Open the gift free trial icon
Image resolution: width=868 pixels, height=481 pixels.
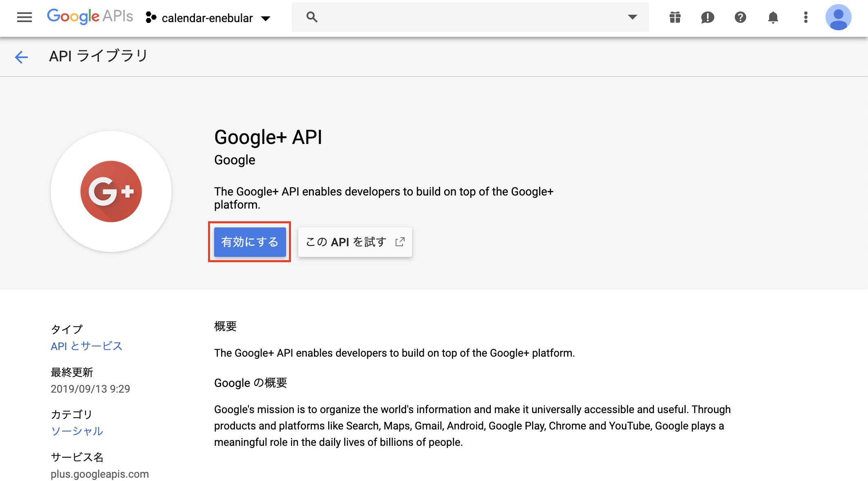point(675,17)
